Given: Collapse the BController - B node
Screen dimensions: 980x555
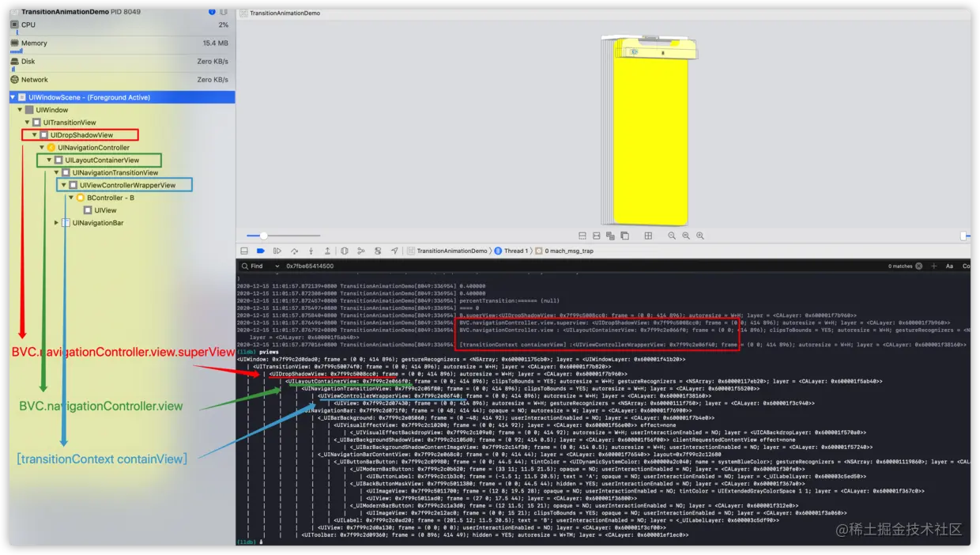Looking at the screenshot, I should (71, 198).
